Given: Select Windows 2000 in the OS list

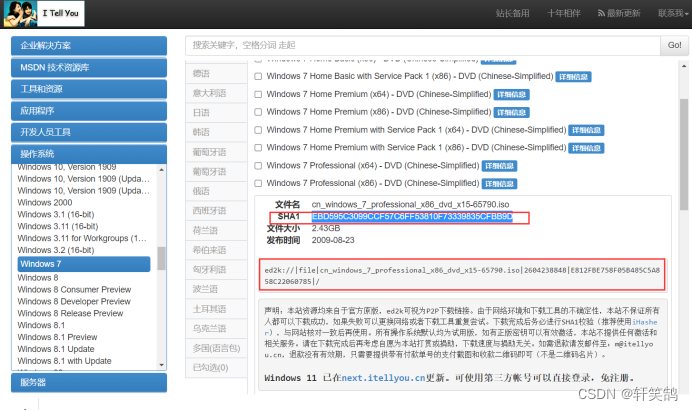Looking at the screenshot, I should coord(45,202).
